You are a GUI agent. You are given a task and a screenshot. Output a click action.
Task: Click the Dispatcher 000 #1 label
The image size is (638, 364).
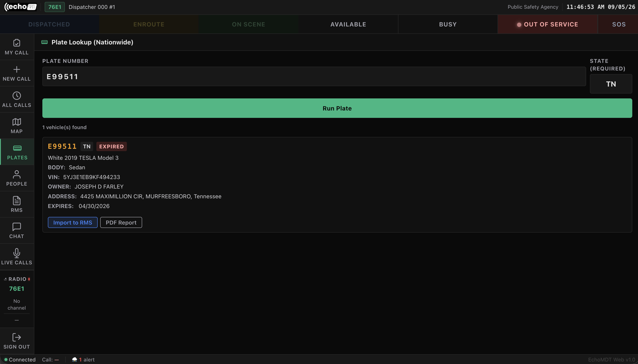coord(92,7)
